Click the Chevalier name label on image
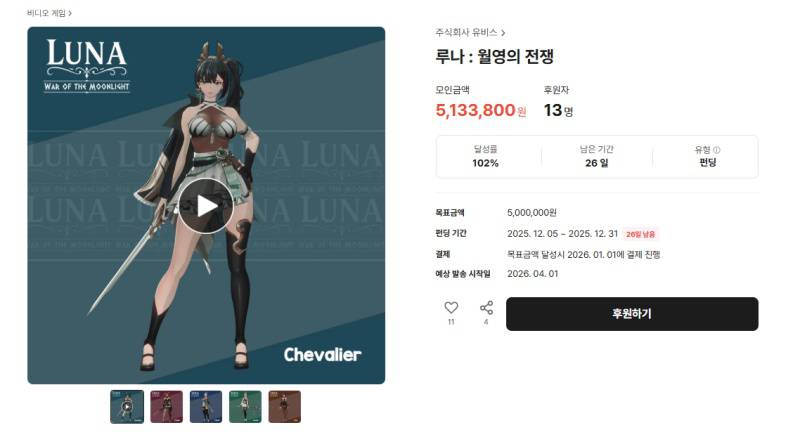The height and width of the screenshot is (444, 800). [x=322, y=355]
